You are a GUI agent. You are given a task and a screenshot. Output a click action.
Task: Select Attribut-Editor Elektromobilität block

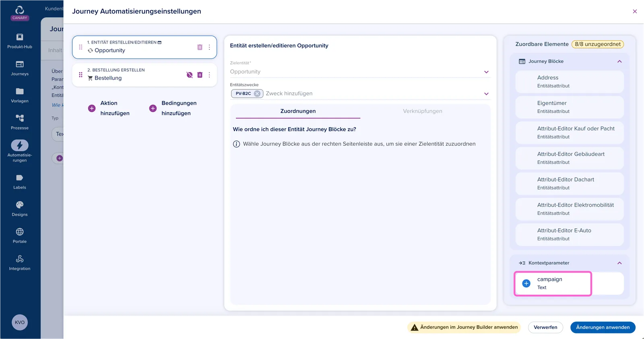point(570,209)
